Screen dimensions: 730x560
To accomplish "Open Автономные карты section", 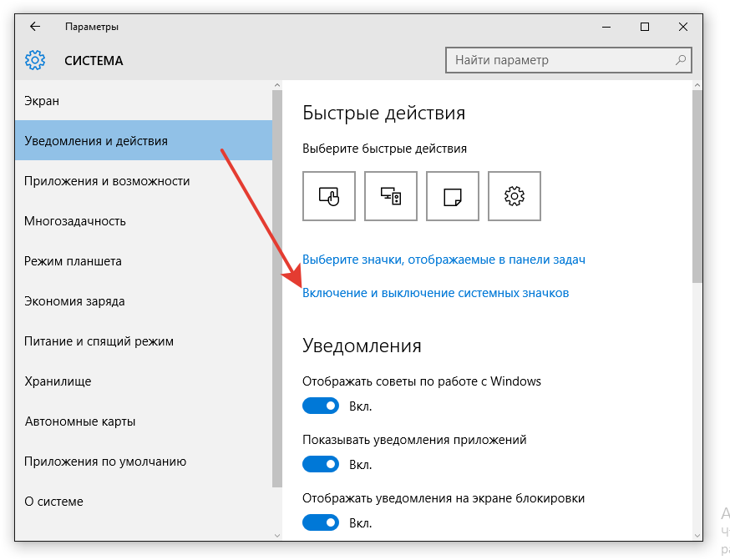I will [144, 421].
